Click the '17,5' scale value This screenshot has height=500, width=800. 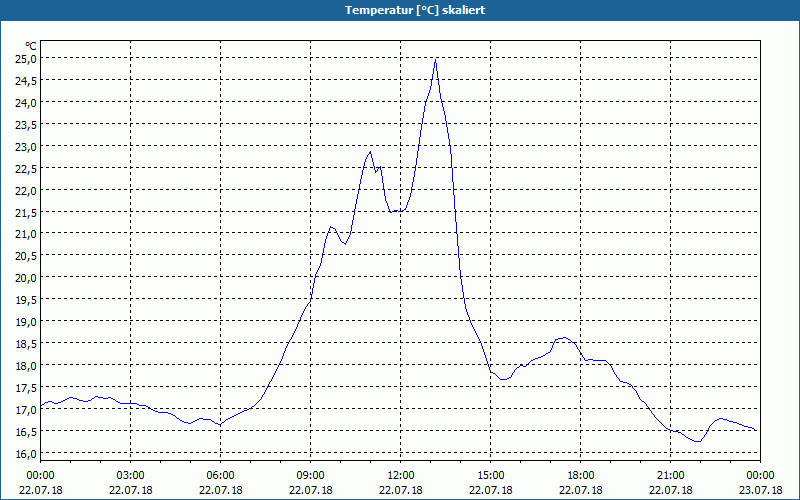tap(26, 387)
